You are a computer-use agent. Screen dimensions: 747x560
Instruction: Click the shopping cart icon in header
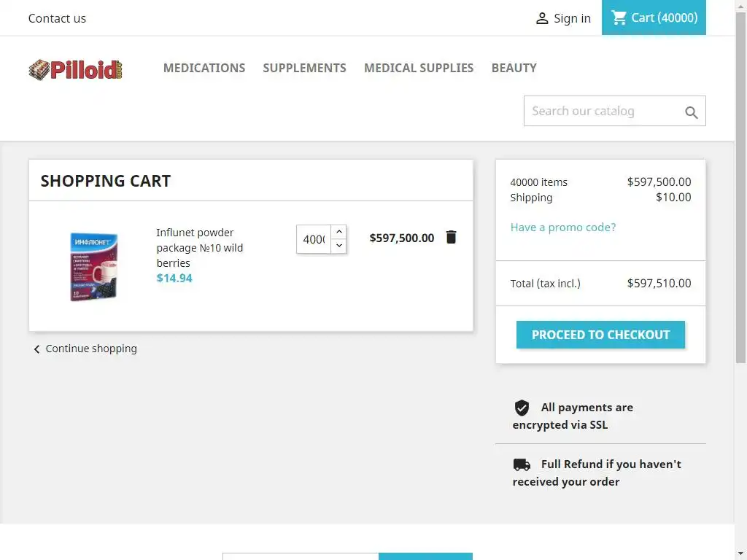pyautogui.click(x=619, y=17)
